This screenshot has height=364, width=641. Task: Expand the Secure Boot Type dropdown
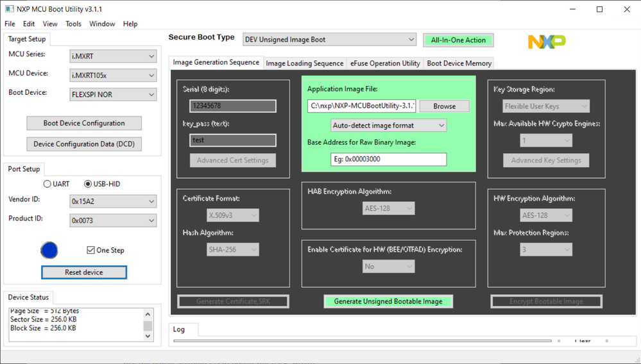pyautogui.click(x=330, y=40)
